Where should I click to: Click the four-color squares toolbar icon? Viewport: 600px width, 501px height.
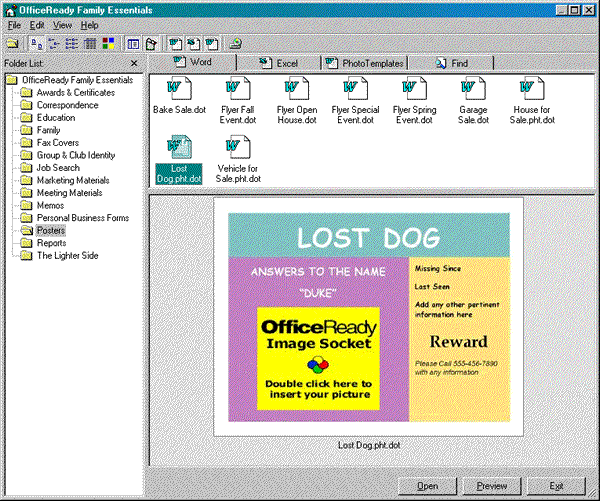108,44
